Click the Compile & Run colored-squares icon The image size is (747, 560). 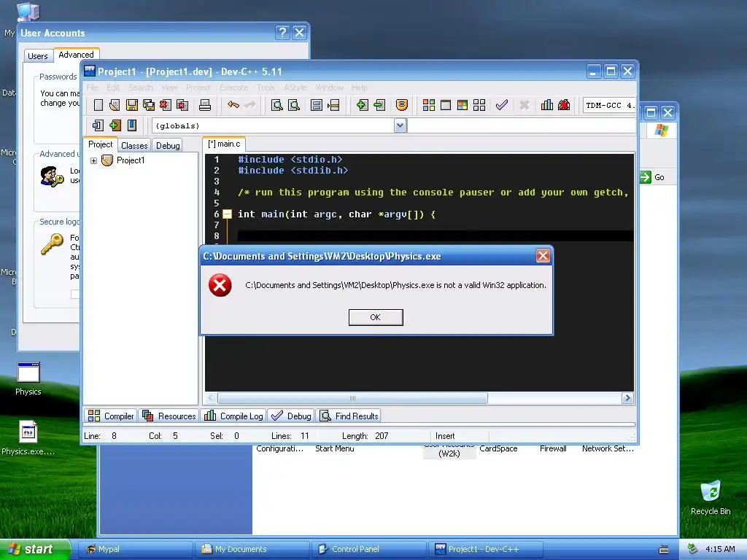[462, 105]
